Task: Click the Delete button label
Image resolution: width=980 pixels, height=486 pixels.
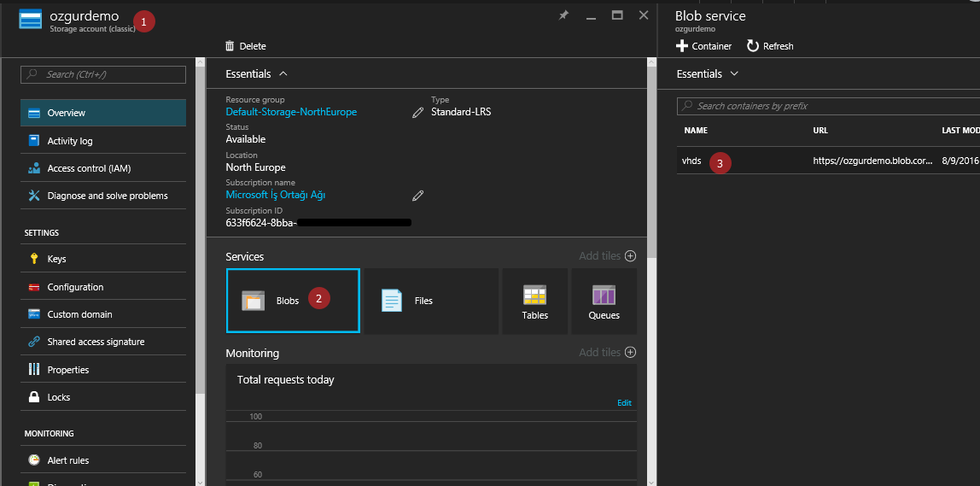Action: coord(253,46)
